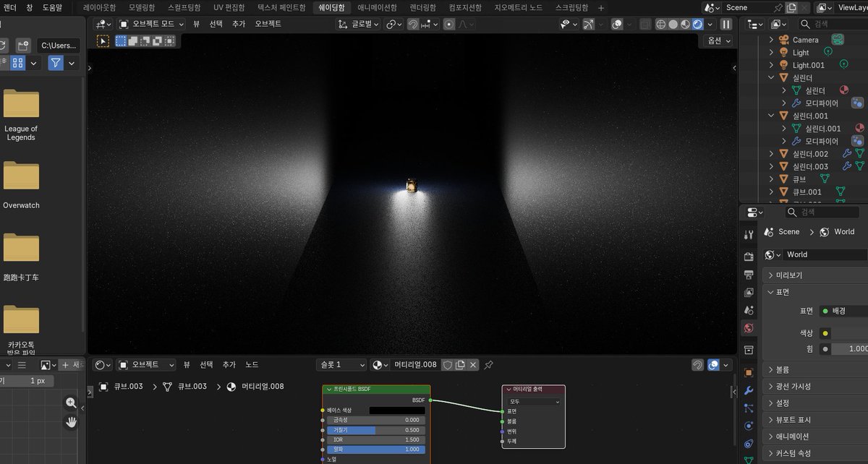The width and height of the screenshot is (868, 464).
Task: Adjust the 거칠기 roughness slider
Action: pyautogui.click(x=375, y=430)
